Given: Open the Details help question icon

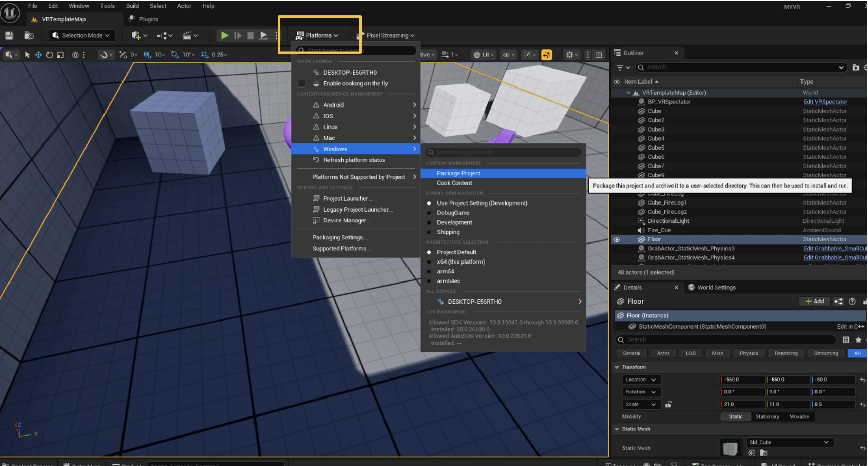Looking at the screenshot, I should 852,302.
